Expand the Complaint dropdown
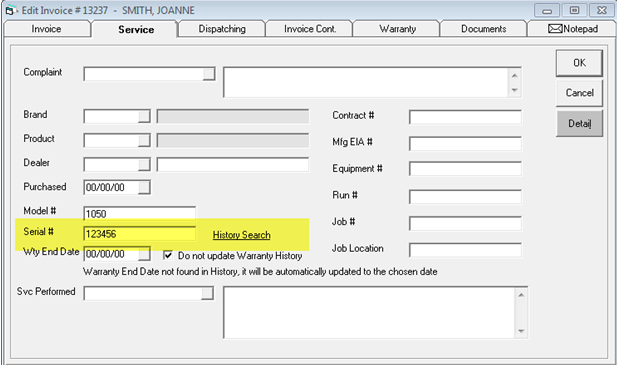Viewport: 617px width, 365px height. 209,74
